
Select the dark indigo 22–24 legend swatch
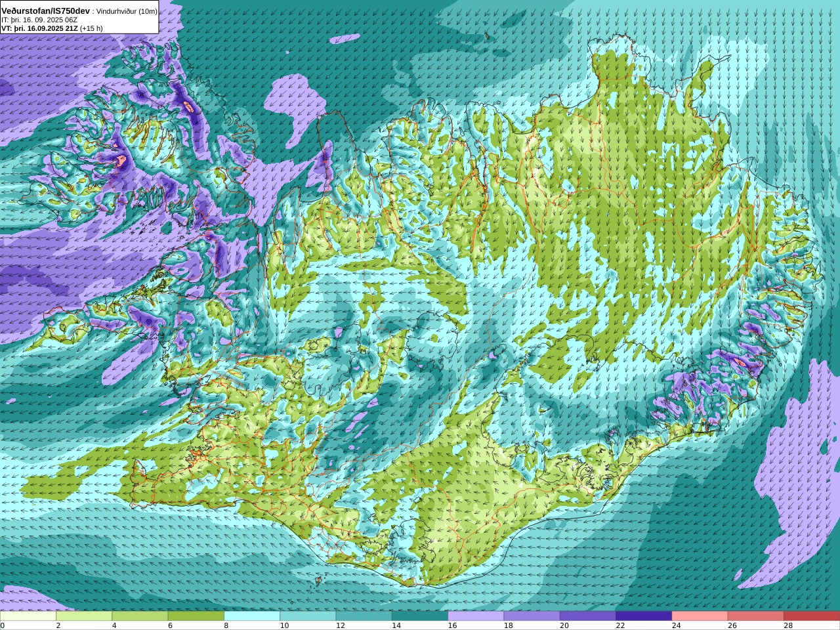tap(644, 616)
